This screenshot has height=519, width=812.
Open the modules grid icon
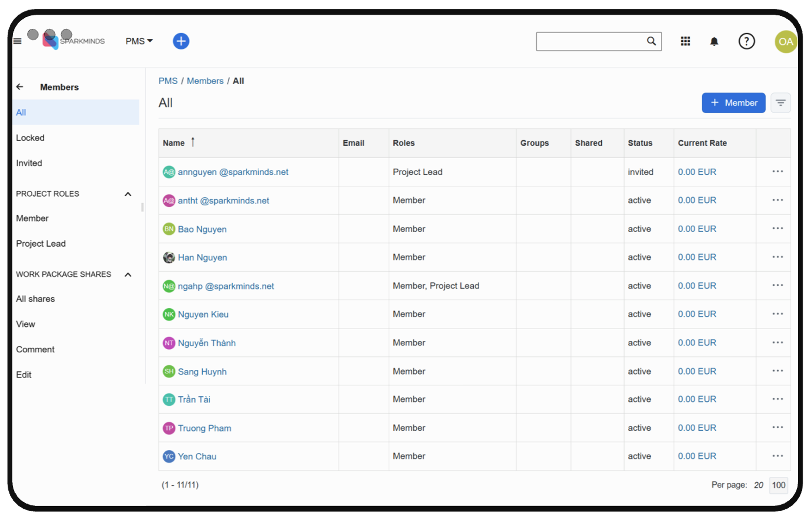[685, 41]
